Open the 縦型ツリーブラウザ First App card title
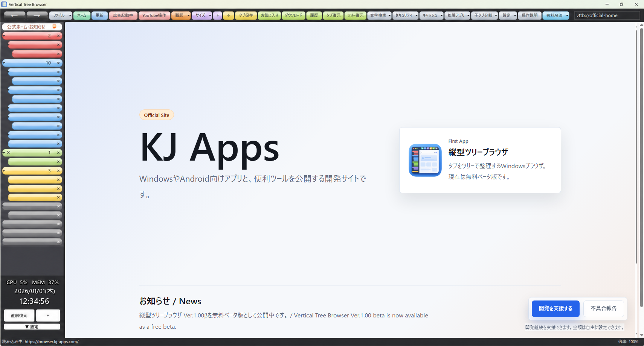The width and height of the screenshot is (644, 346). pyautogui.click(x=478, y=152)
